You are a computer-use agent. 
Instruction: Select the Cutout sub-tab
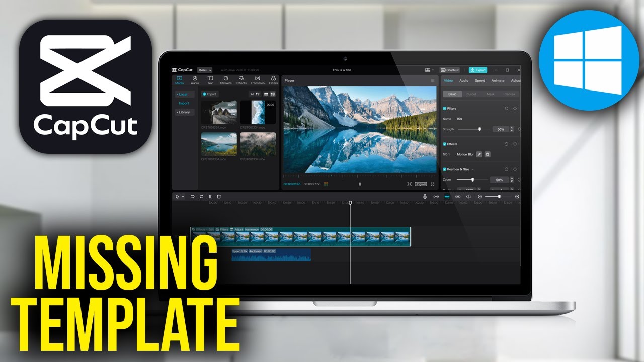[471, 94]
